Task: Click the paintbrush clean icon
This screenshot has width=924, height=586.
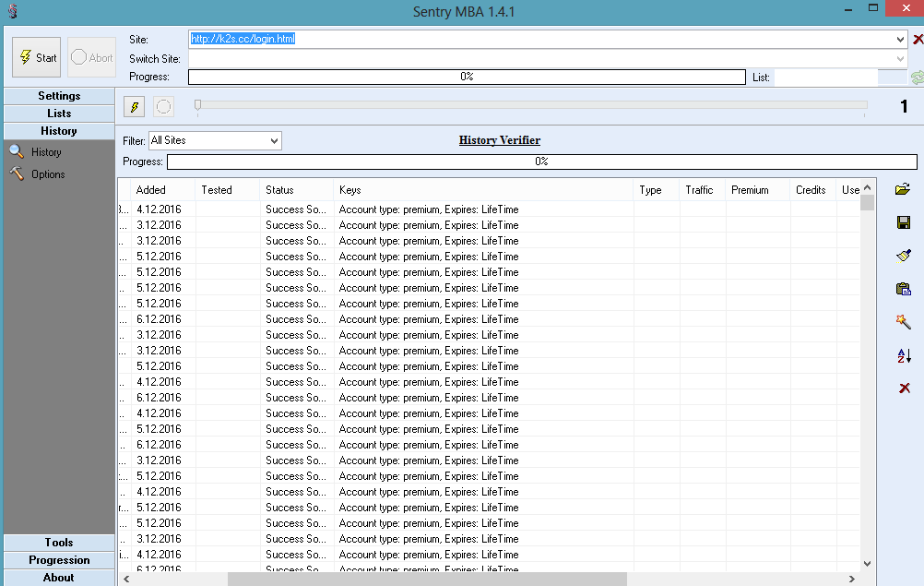Action: (x=904, y=256)
